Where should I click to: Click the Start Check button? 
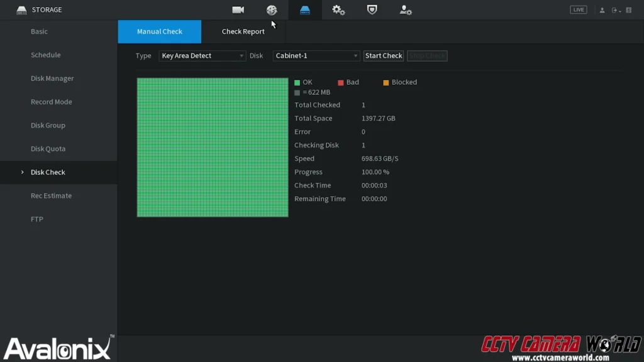coord(384,56)
